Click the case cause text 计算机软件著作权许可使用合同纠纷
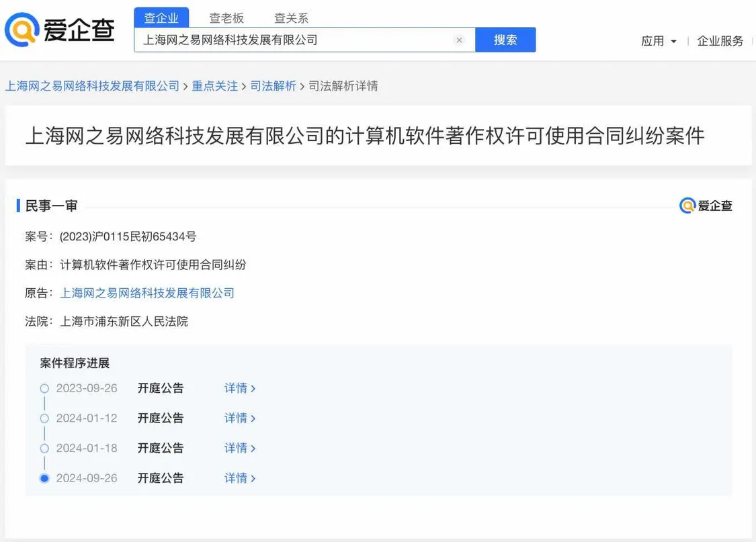Image resolution: width=756 pixels, height=542 pixels. (x=153, y=265)
